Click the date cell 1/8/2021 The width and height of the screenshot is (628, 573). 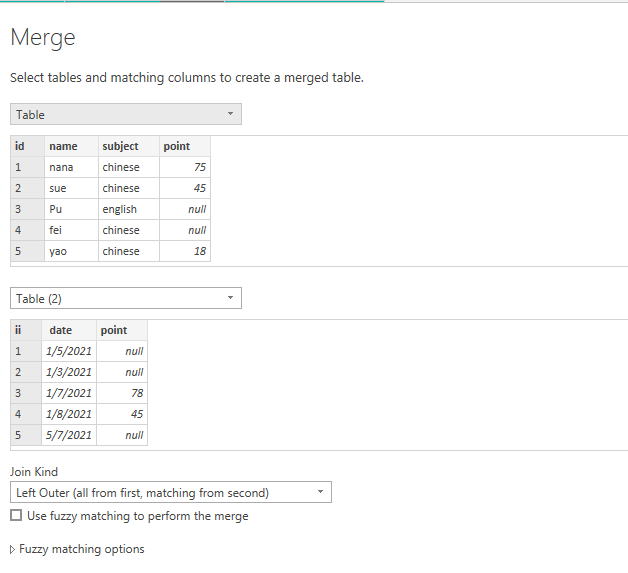coord(69,414)
